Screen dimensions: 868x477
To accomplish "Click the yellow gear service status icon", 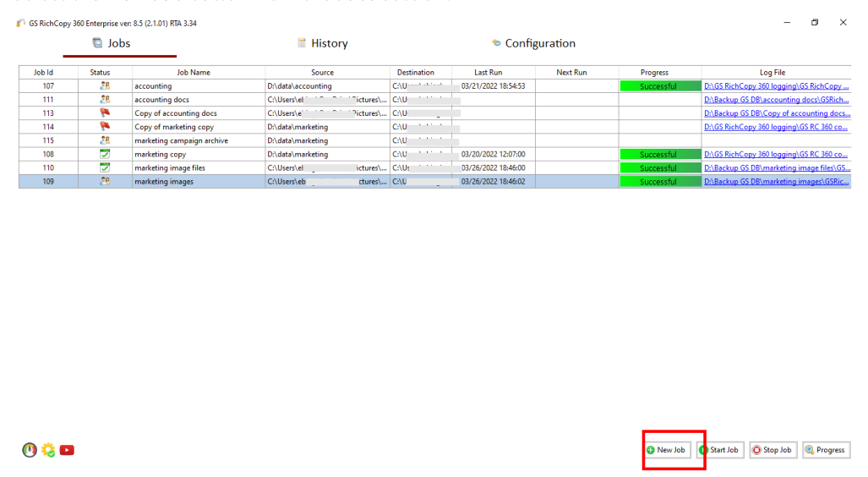I will click(x=48, y=450).
